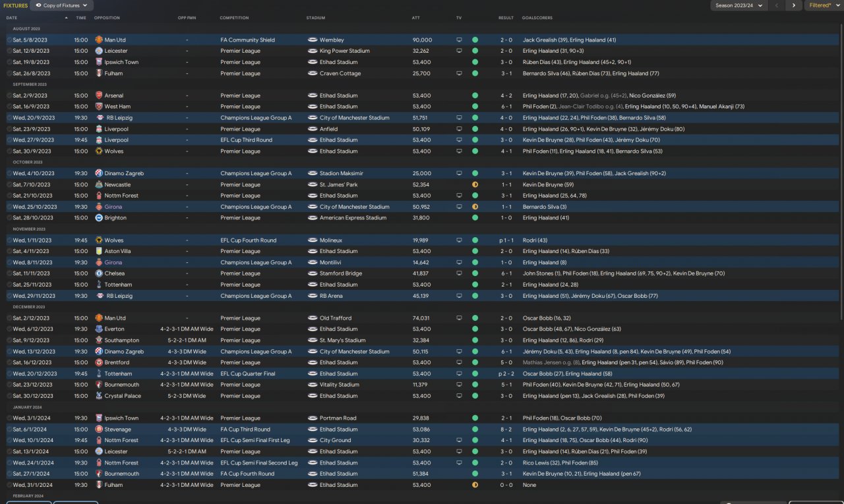Click the green result dot for the Arsenal match

click(475, 96)
